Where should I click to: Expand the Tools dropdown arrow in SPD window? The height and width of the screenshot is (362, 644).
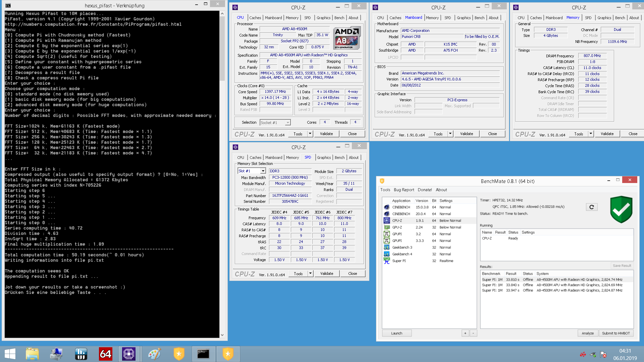[310, 274]
